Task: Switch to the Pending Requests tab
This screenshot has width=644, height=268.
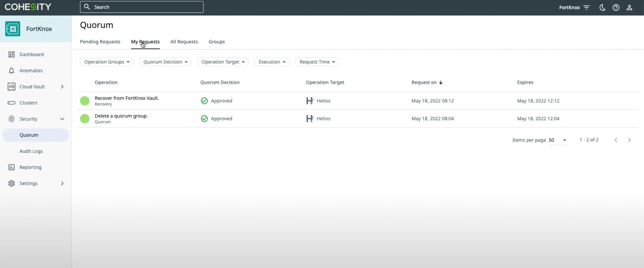Action: click(x=100, y=42)
